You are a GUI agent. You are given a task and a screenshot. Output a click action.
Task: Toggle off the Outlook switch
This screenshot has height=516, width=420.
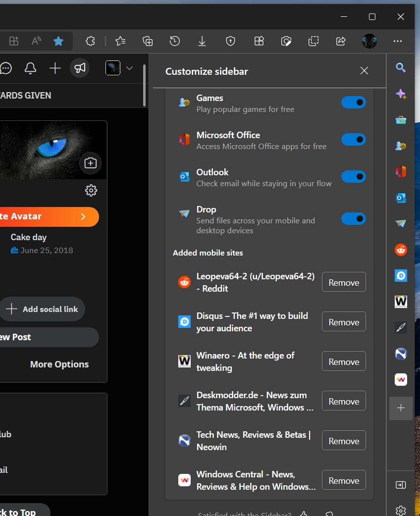click(354, 177)
